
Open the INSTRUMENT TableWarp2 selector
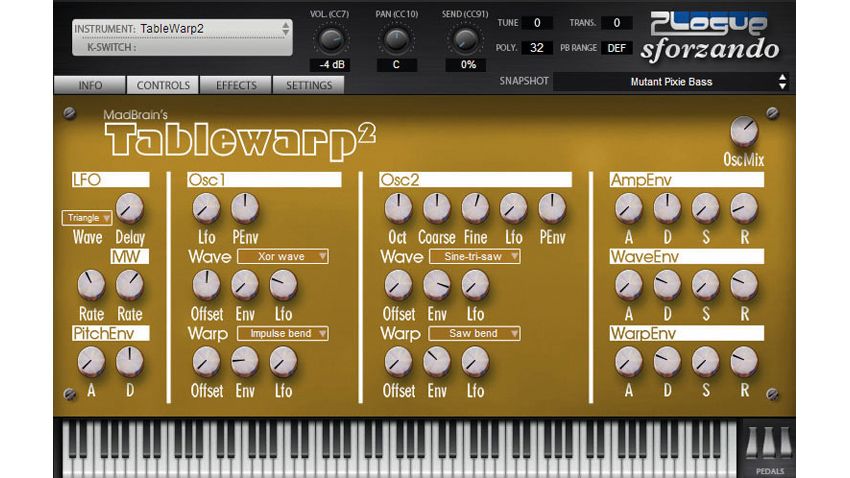coord(182,29)
